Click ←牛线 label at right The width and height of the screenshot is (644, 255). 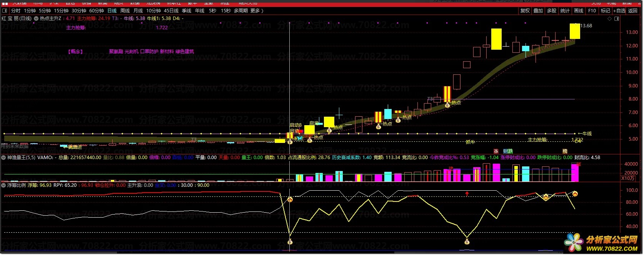click(585, 134)
